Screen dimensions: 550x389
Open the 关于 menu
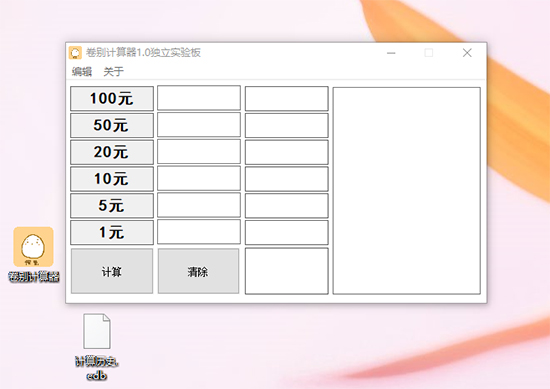113,72
